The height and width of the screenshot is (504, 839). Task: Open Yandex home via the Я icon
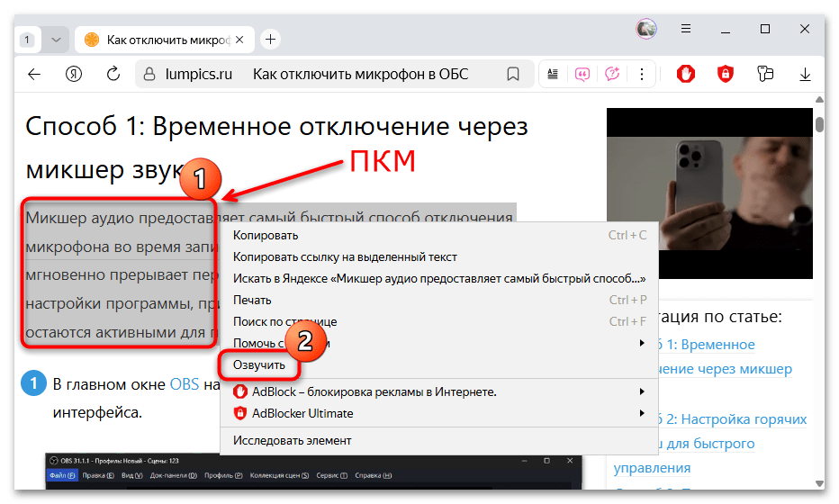click(73, 74)
